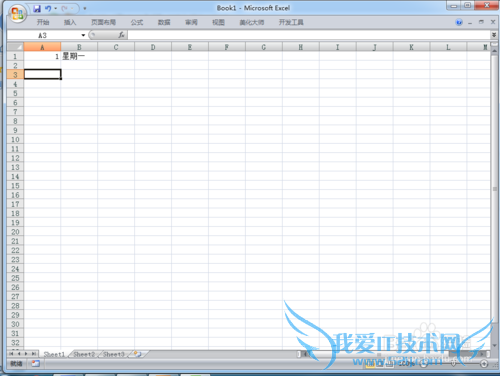Open the 审阅 ribbon tab

click(191, 22)
